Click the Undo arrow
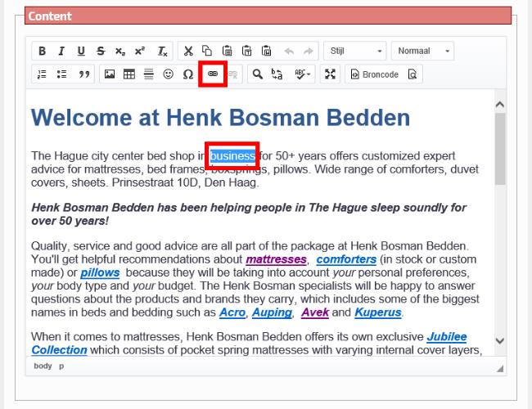This screenshot has width=532, height=409. coord(289,52)
